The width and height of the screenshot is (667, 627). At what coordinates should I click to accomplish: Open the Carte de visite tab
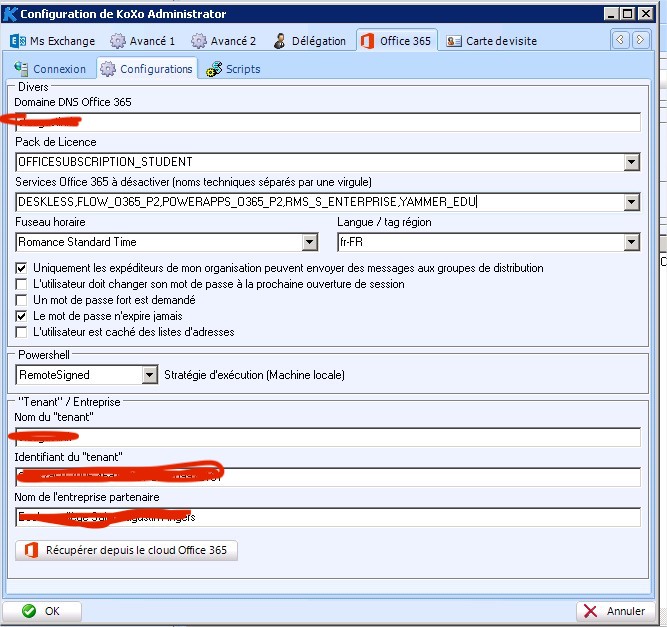[x=491, y=41]
